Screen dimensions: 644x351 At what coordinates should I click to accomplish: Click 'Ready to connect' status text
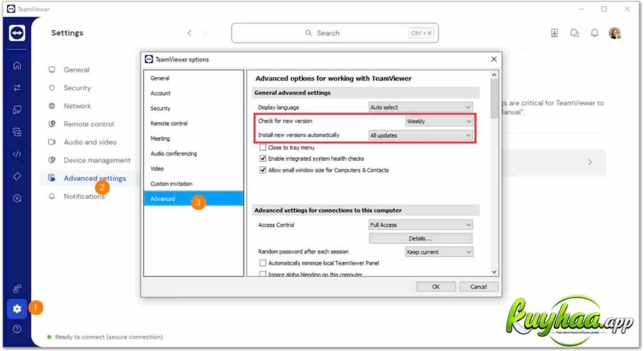click(x=109, y=337)
